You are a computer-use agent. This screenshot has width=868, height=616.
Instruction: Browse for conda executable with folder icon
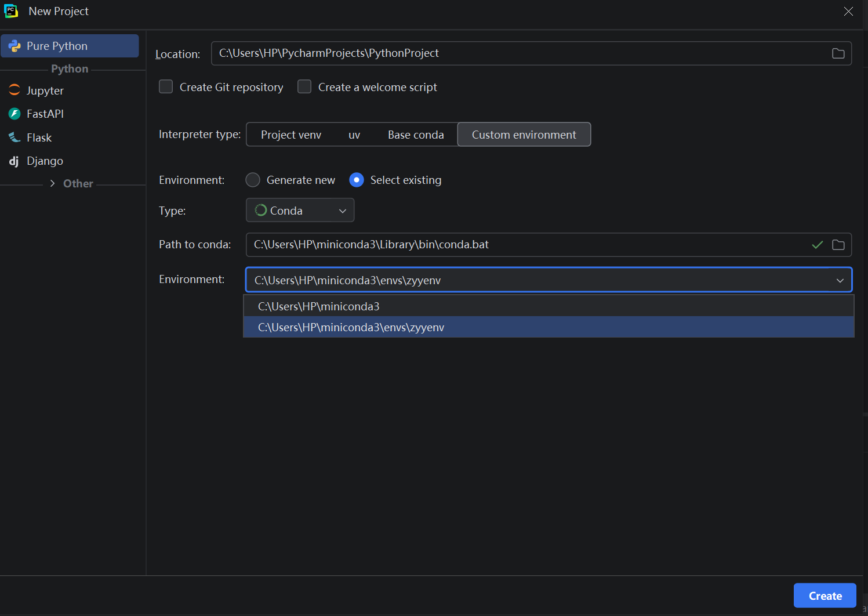(838, 245)
